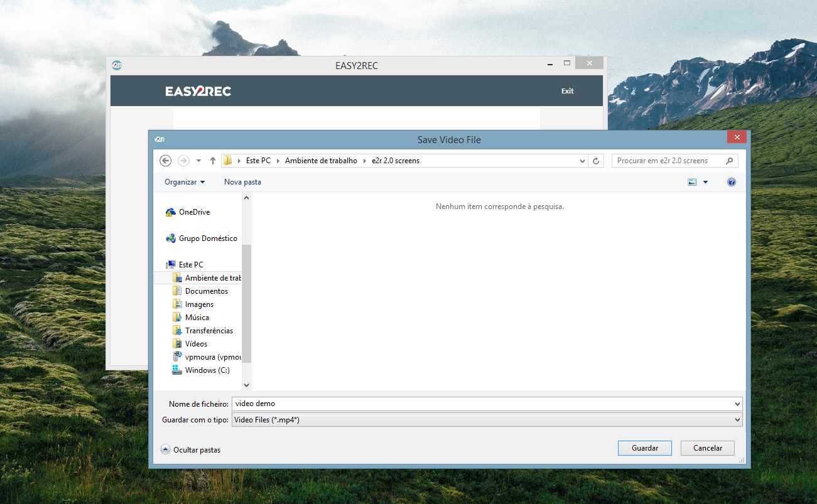Click the Nome de ficheiro text field
The height and width of the screenshot is (504, 817).
point(482,404)
